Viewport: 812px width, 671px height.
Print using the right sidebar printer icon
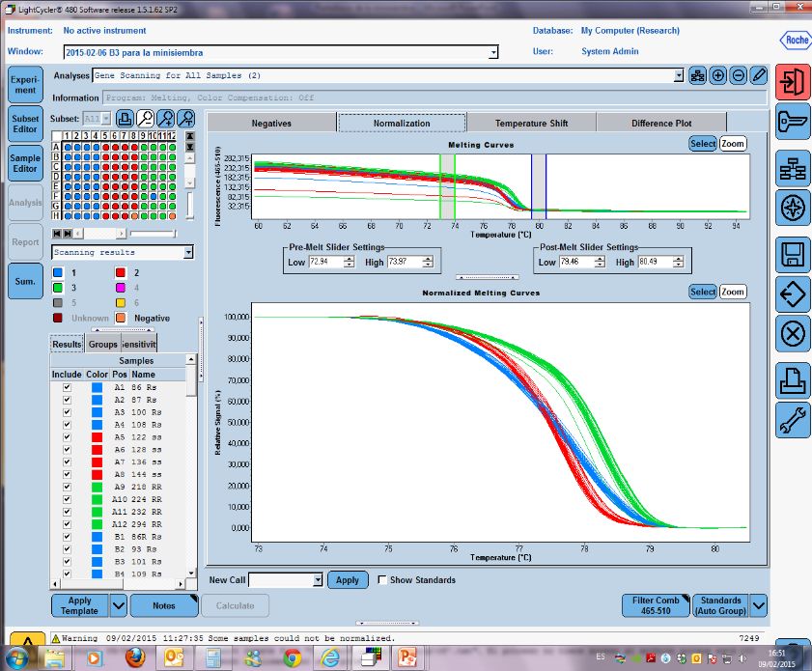tap(793, 380)
